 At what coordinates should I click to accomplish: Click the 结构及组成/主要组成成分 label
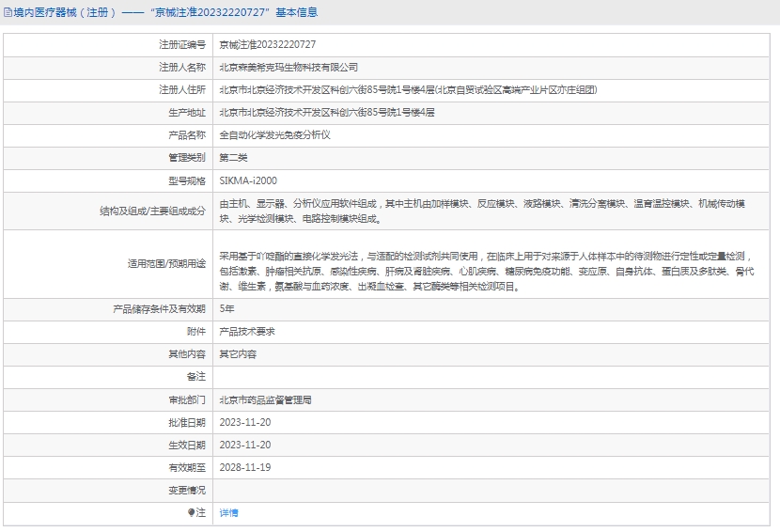153,211
